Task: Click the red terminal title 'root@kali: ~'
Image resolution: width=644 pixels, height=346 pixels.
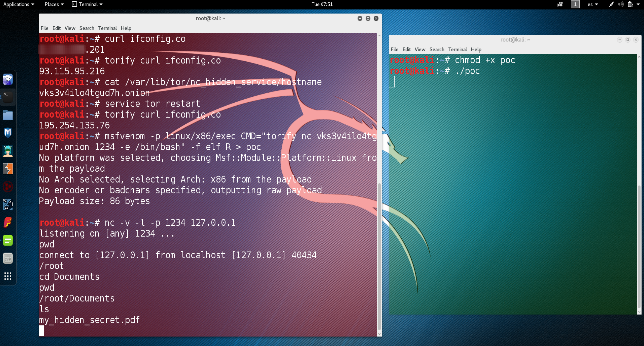Action: coord(210,18)
